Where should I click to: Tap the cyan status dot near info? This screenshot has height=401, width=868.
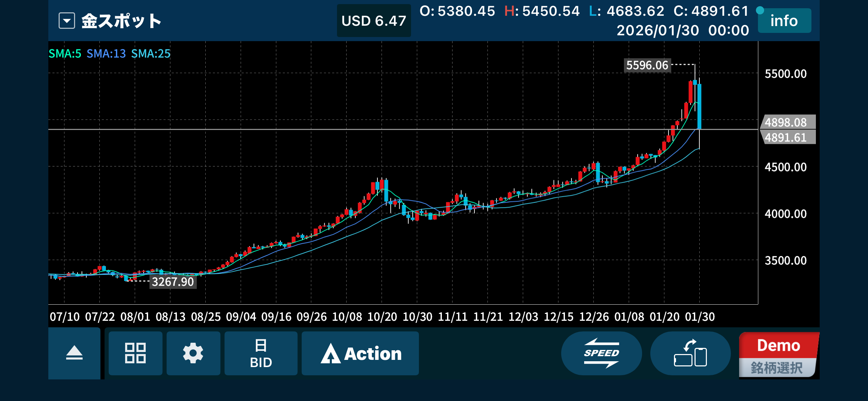tap(760, 10)
